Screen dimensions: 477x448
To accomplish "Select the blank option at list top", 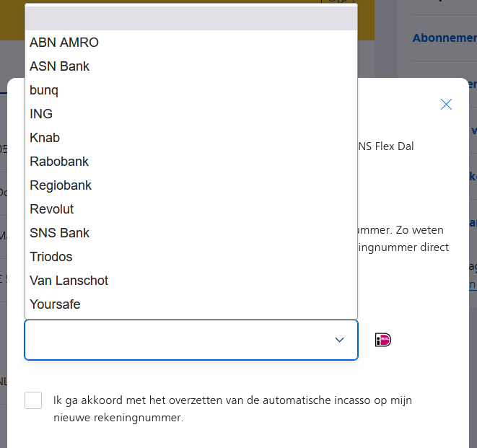I will tap(191, 19).
